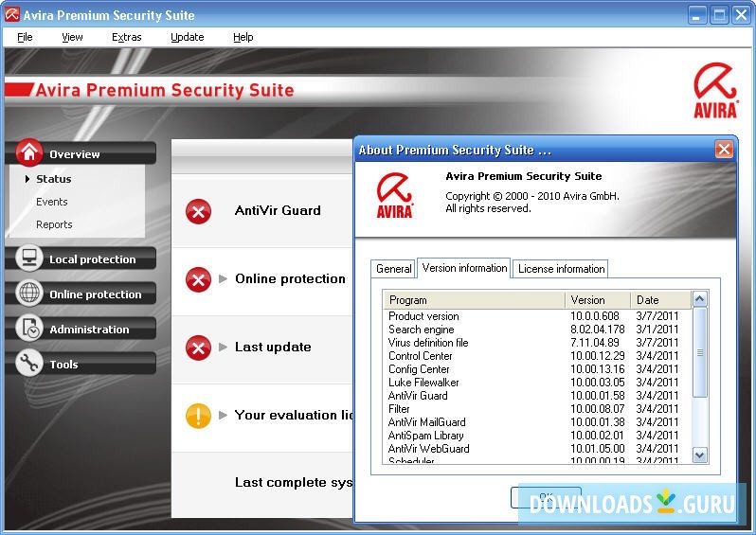Viewport: 756px width, 535px height.
Task: Click date 3/1/2011 for Search engine
Action: pyautogui.click(x=657, y=330)
